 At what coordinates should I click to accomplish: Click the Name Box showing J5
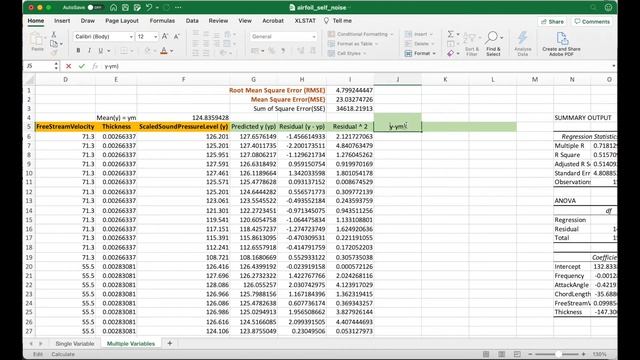[x=38, y=66]
